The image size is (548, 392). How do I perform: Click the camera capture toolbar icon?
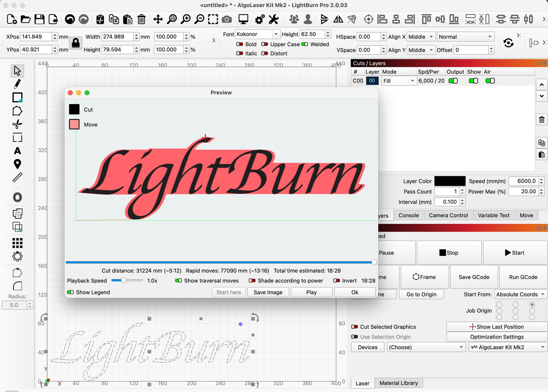227,19
